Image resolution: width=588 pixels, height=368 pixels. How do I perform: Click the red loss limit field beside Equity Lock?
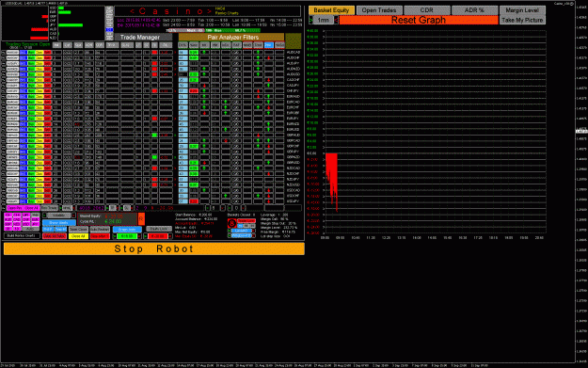point(158,236)
